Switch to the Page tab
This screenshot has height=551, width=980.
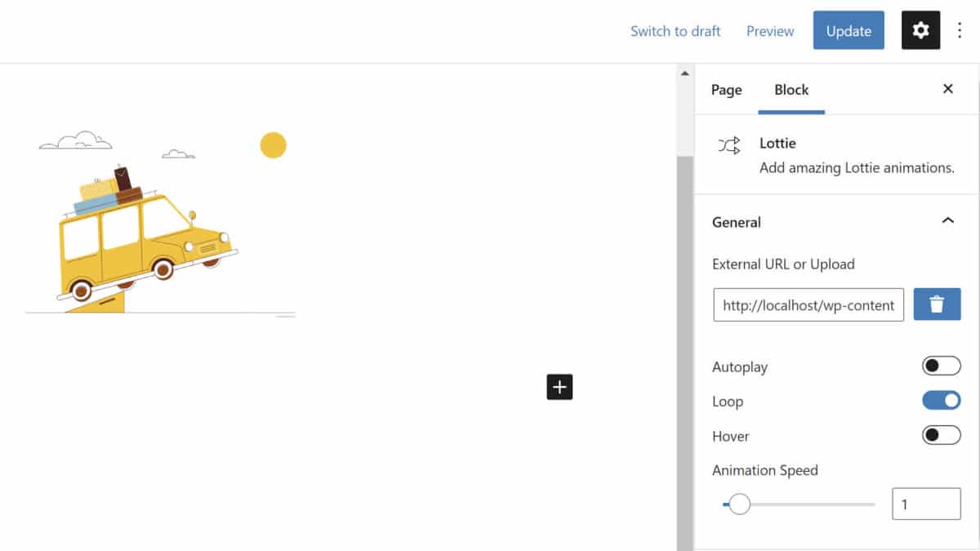tap(726, 90)
